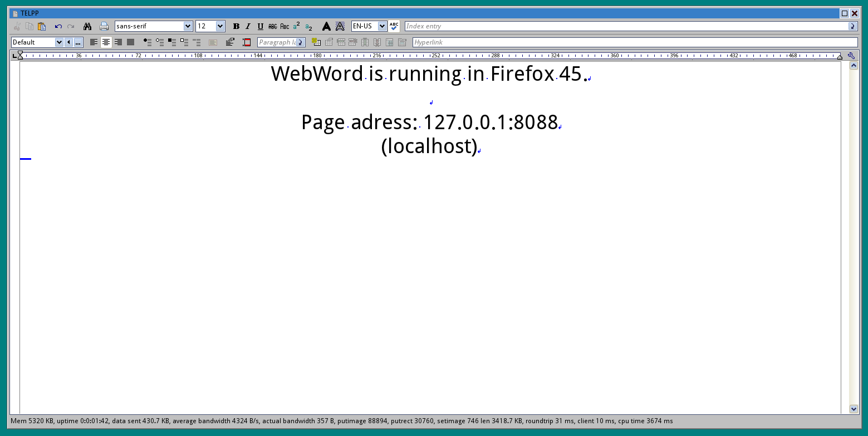
Task: Toggle the capitals Abc formatting button
Action: point(285,26)
